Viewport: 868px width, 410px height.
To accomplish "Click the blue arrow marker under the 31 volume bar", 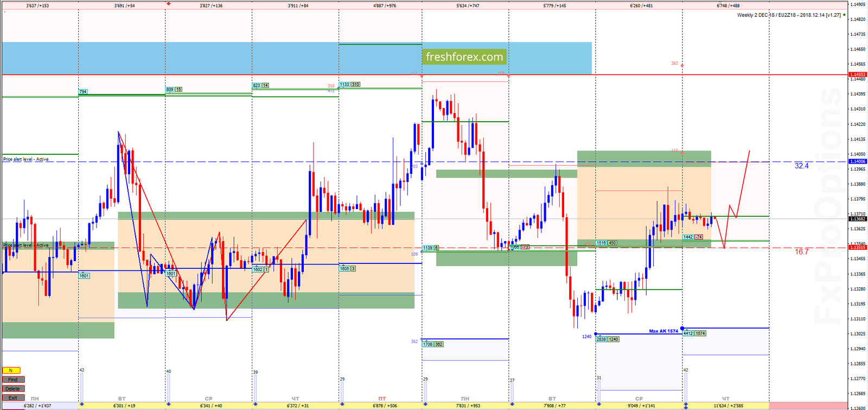I will click(599, 404).
